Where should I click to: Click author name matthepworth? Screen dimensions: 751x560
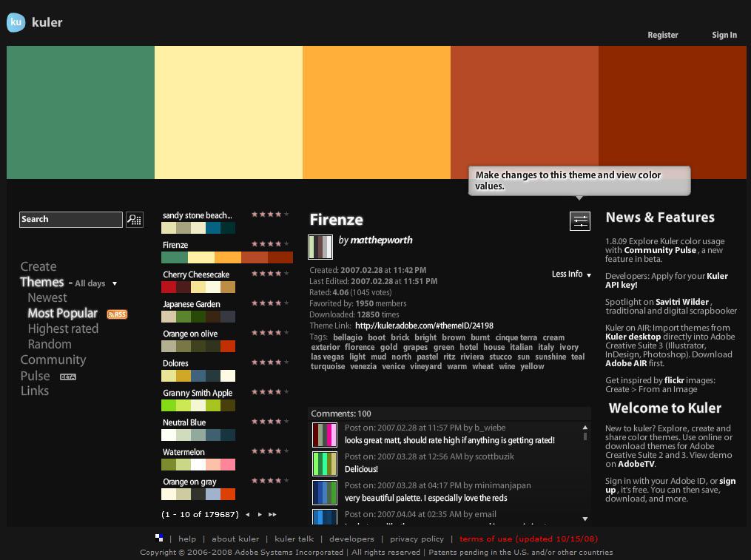click(x=381, y=240)
